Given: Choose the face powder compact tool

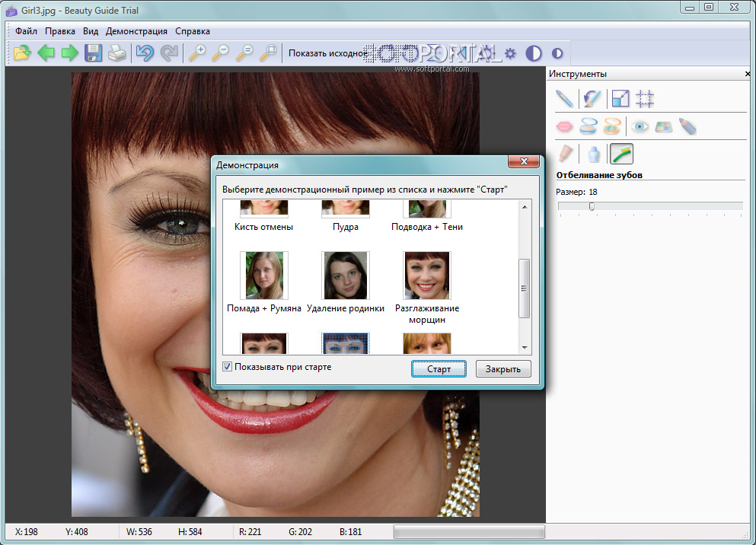Looking at the screenshot, I should point(588,126).
